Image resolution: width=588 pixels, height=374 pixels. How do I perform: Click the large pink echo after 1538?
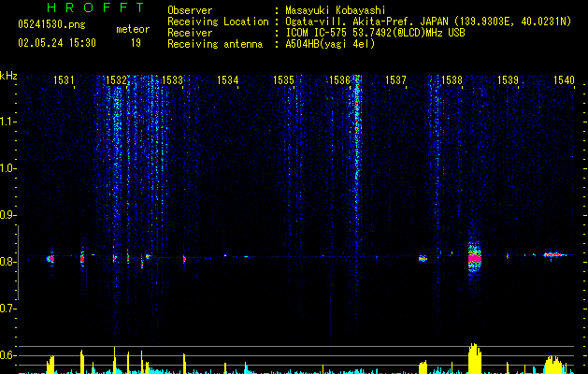(474, 258)
